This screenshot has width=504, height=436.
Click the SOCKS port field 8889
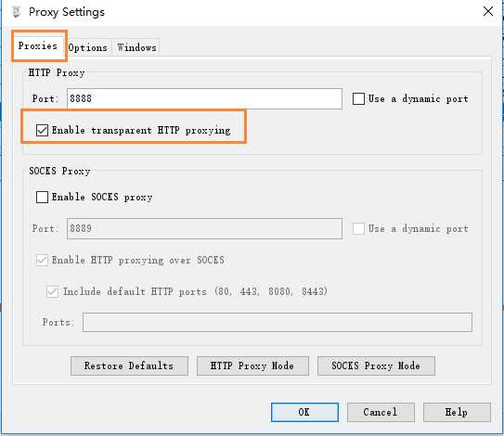[x=204, y=229]
